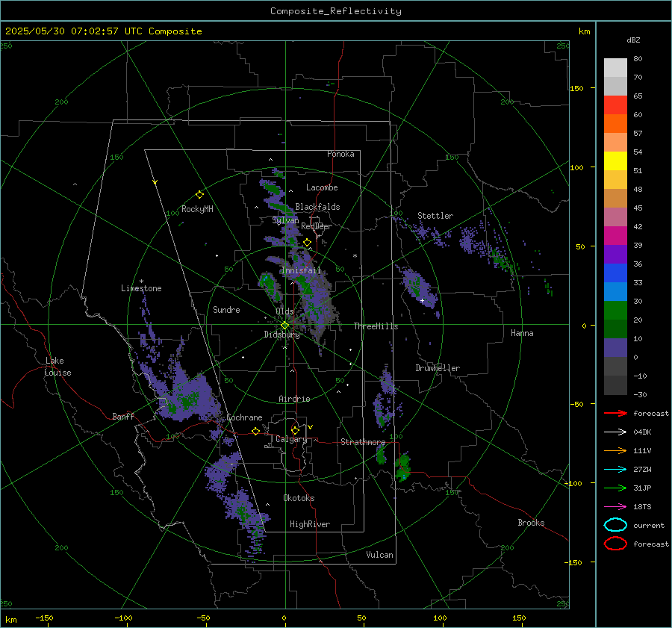This screenshot has width=672, height=628.
Task: Select the cyan 27ZW arrow icon
Action: (x=615, y=470)
